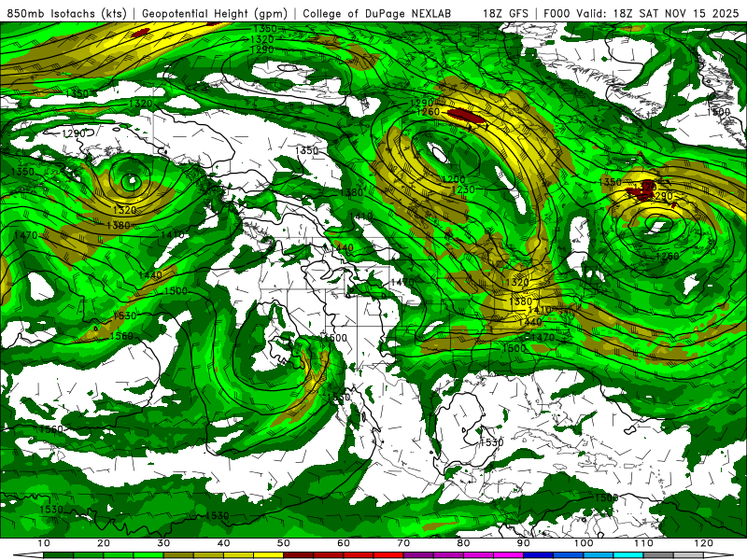
Task: Click the cyan swatch just before 110
Action: pyautogui.click(x=628, y=555)
